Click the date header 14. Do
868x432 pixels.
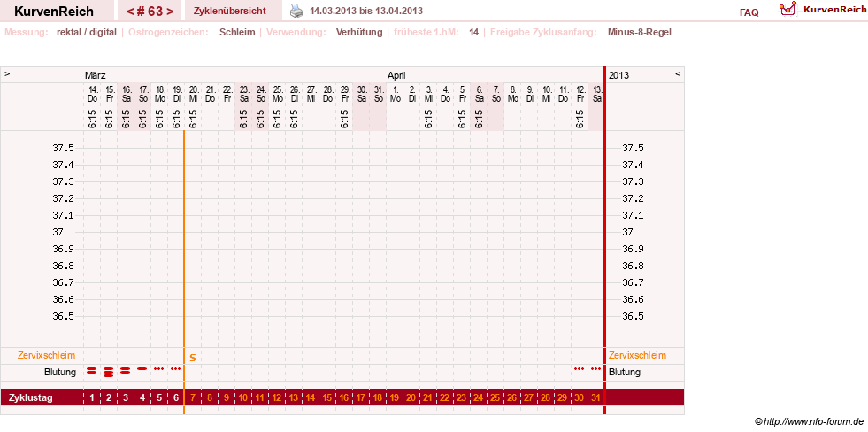pos(92,94)
